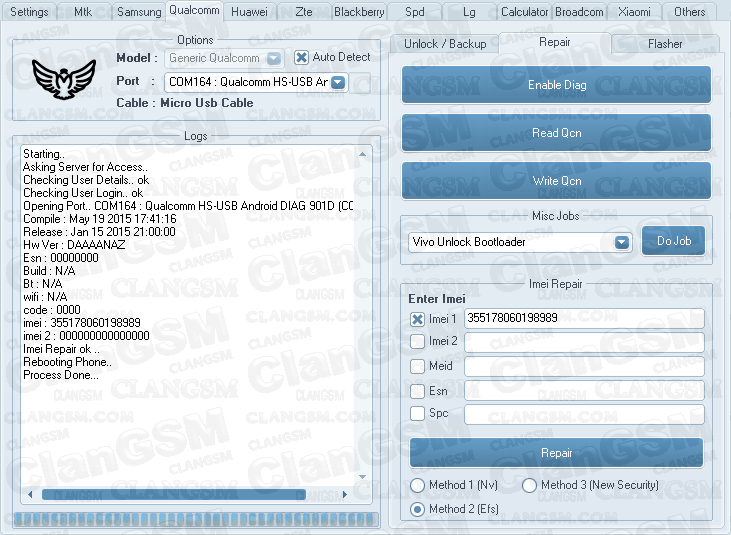
Task: Enable the Esn checkbox
Action: [x=417, y=391]
